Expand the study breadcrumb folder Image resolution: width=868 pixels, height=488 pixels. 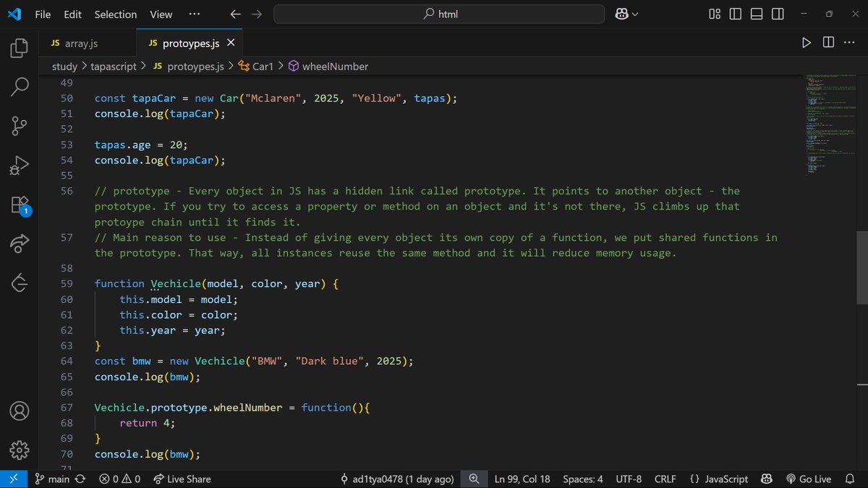[x=64, y=67]
